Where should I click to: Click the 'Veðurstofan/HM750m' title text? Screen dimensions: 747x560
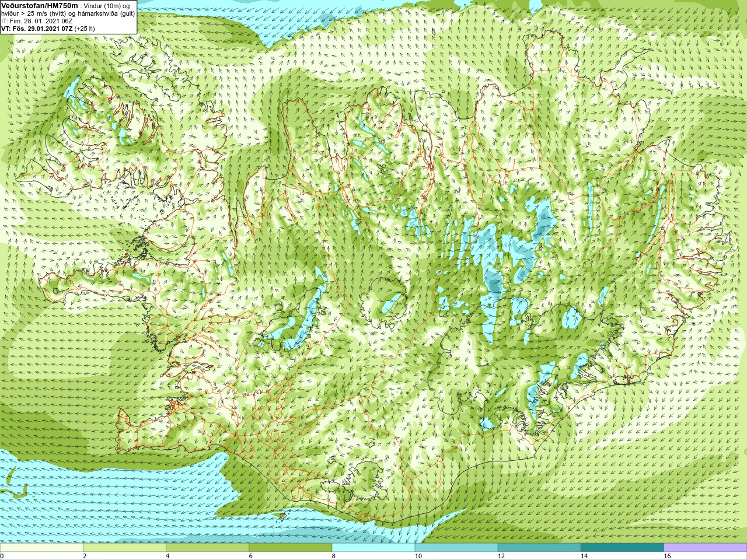click(39, 5)
